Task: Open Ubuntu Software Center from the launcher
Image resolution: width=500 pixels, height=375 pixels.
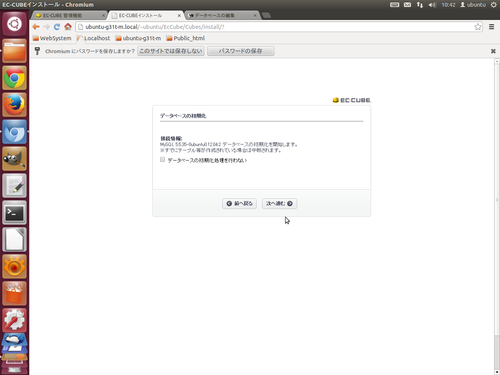Action: pos(14,294)
